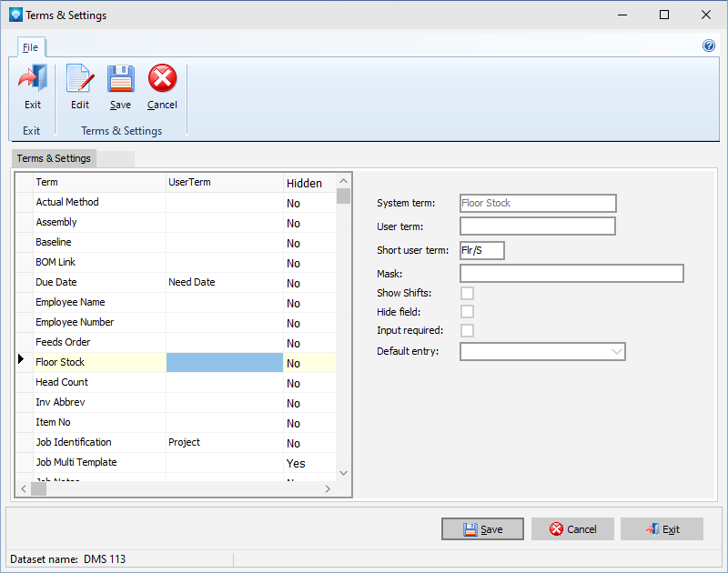Open the File ribbon tab
Viewport: 728px width, 573px height.
[31, 47]
